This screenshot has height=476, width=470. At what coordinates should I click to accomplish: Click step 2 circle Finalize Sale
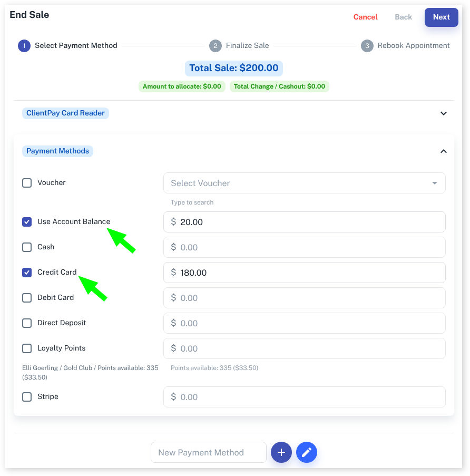tap(216, 46)
